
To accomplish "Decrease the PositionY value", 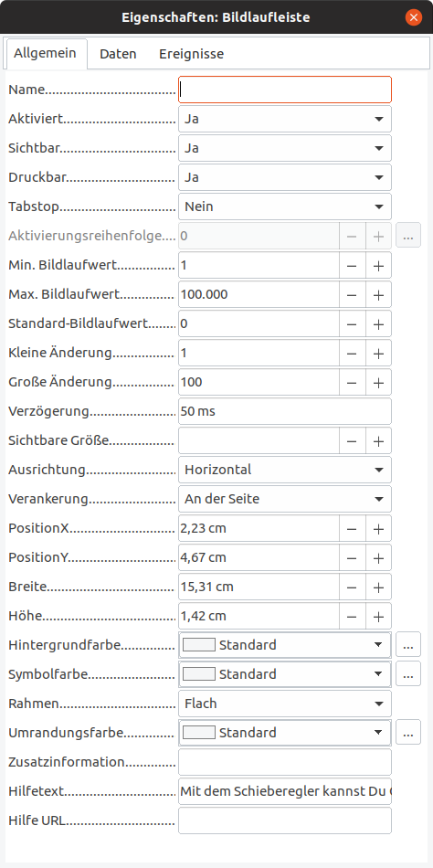I will (353, 557).
